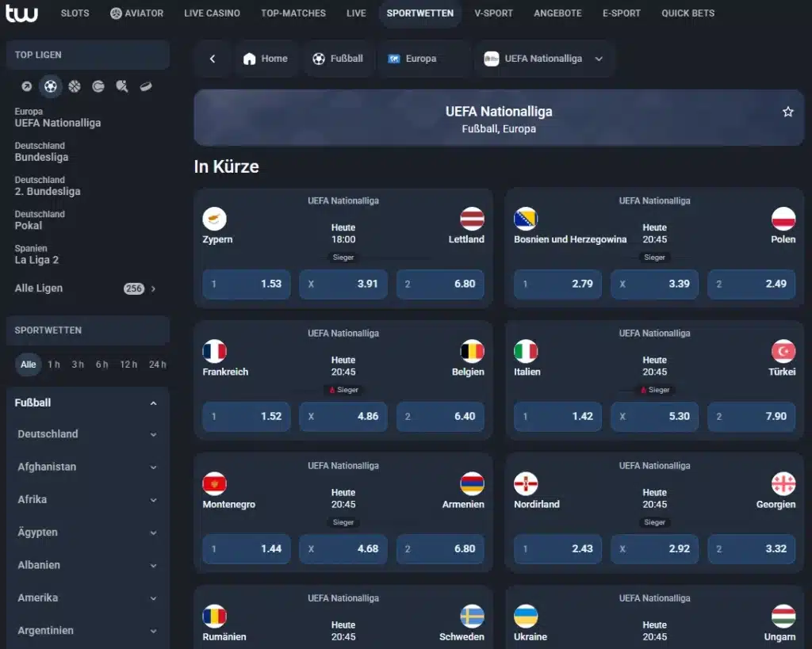Image resolution: width=812 pixels, height=649 pixels.
Task: Click the Montenegro flag icon
Action: (x=214, y=483)
